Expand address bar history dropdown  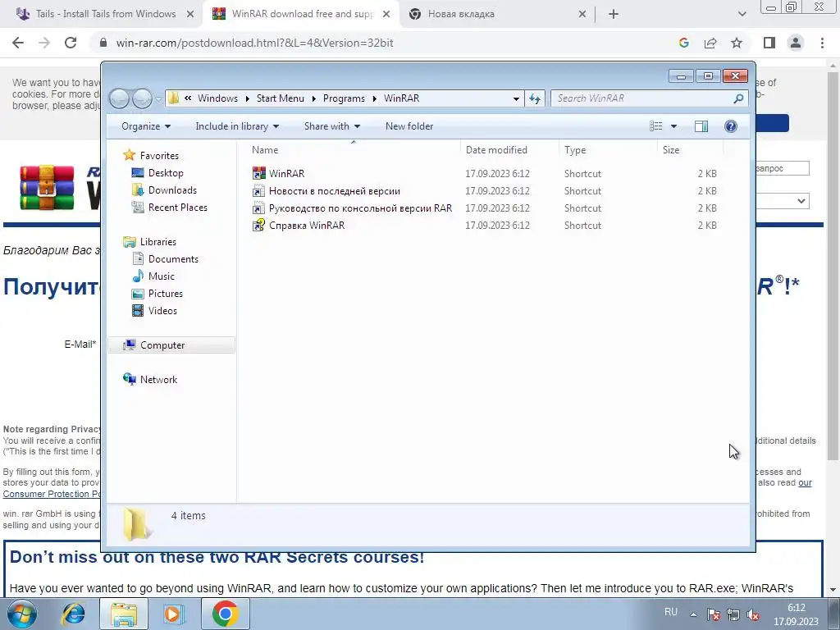click(516, 98)
